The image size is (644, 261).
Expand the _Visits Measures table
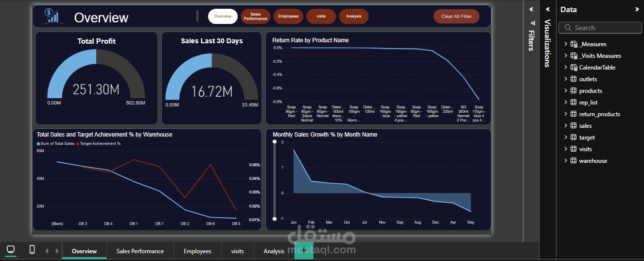pyautogui.click(x=565, y=56)
